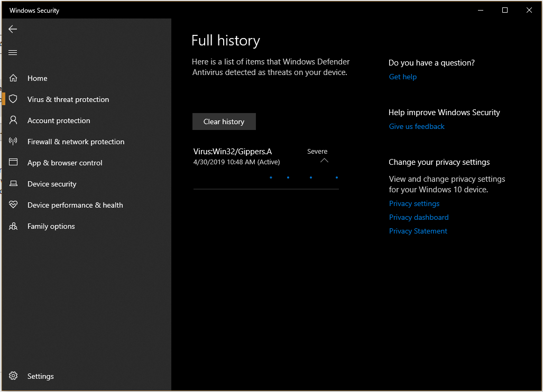Click the back arrow icon

point(13,29)
